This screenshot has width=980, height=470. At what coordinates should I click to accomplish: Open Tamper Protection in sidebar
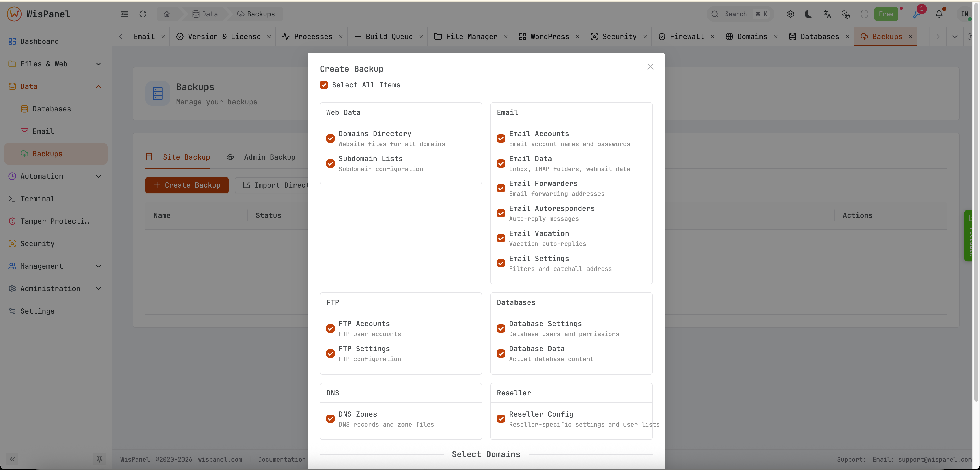click(56, 221)
